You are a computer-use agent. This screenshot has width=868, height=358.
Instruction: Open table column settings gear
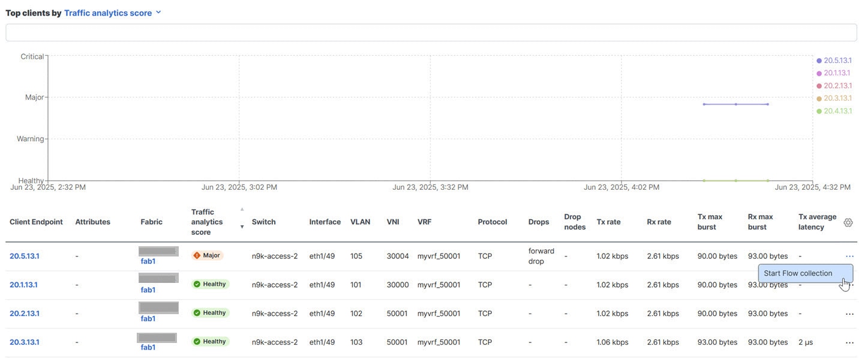(848, 222)
